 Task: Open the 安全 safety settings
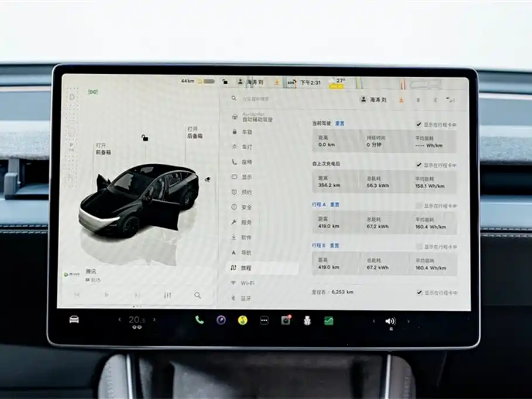(246, 207)
